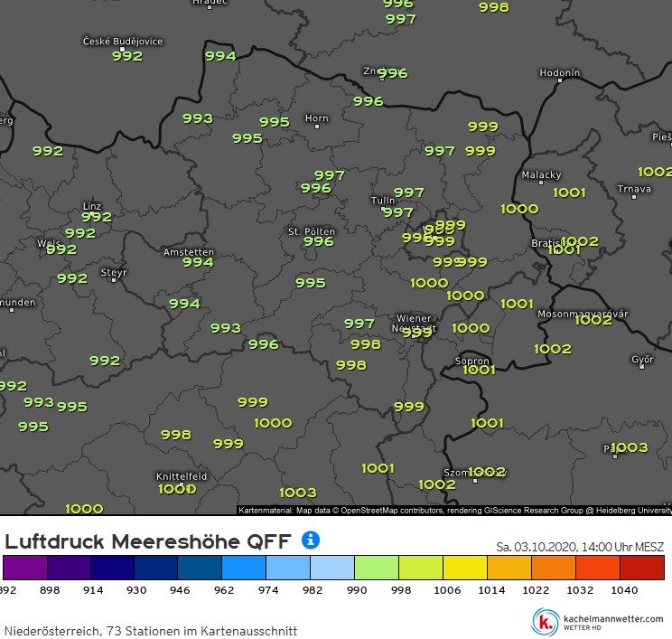This screenshot has width=672, height=639.
Task: Click the Horn city marker on map
Action: 316,127
